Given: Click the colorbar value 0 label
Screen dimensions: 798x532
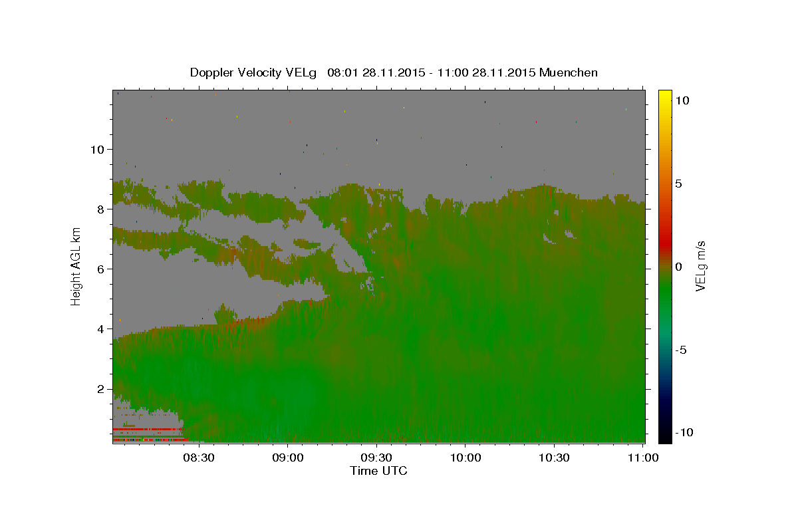Looking at the screenshot, I should 678,266.
